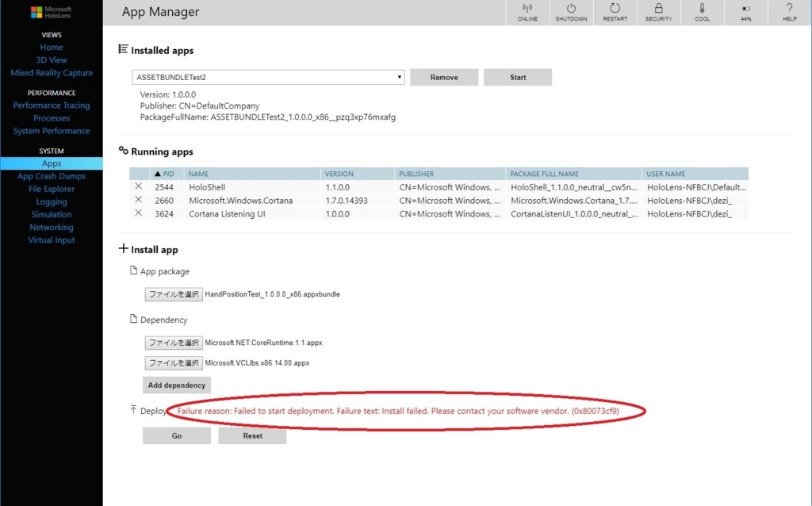Click Add dependency button
The height and width of the screenshot is (506, 812).
pyautogui.click(x=177, y=385)
